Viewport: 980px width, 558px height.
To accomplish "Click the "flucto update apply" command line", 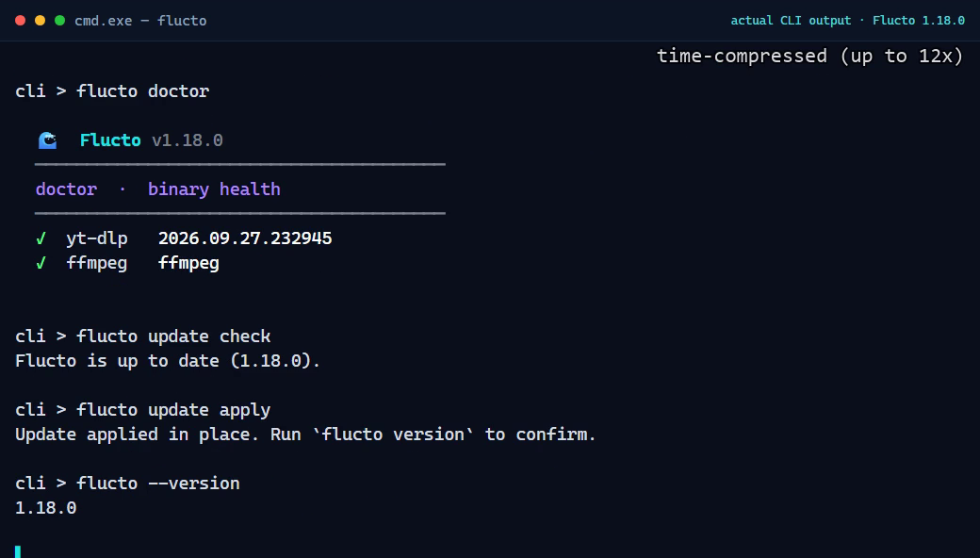I will tap(143, 410).
